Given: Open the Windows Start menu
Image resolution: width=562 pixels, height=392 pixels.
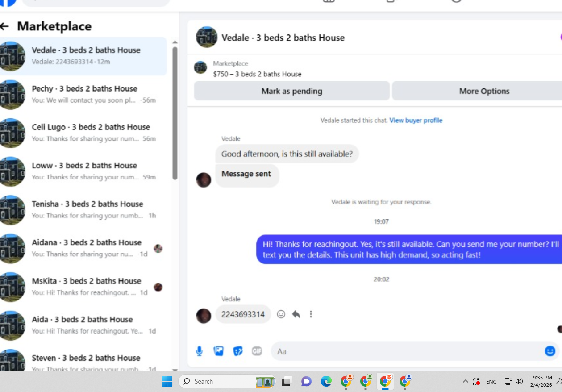Looking at the screenshot, I should point(167,381).
